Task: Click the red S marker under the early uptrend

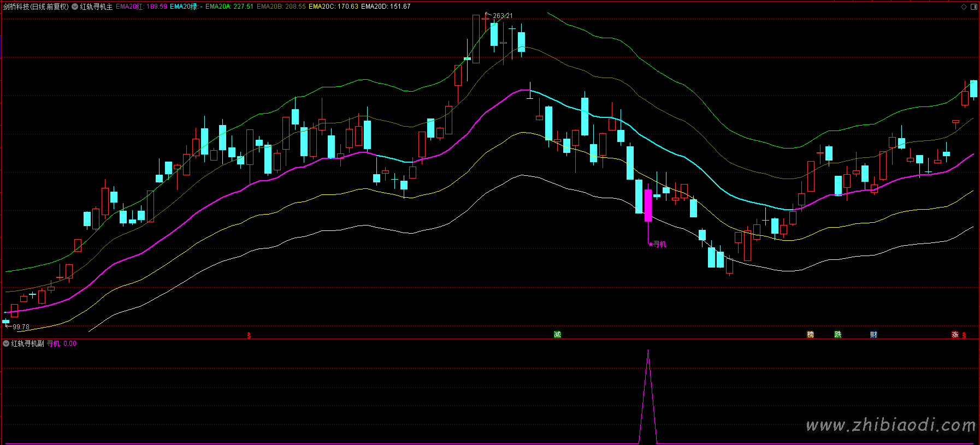Action: 249,335
